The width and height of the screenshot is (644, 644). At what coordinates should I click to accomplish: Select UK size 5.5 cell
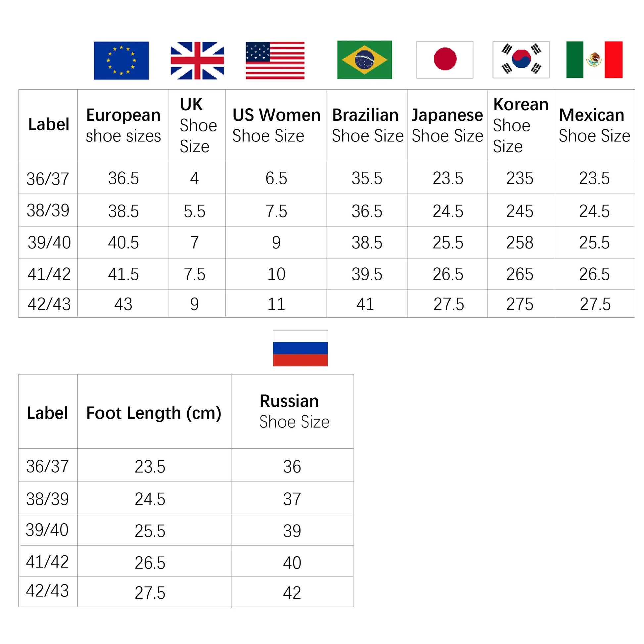pyautogui.click(x=195, y=211)
